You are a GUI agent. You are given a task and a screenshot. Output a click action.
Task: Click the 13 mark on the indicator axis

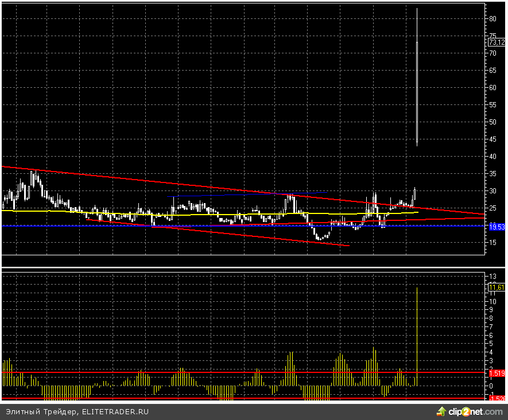point(493,276)
